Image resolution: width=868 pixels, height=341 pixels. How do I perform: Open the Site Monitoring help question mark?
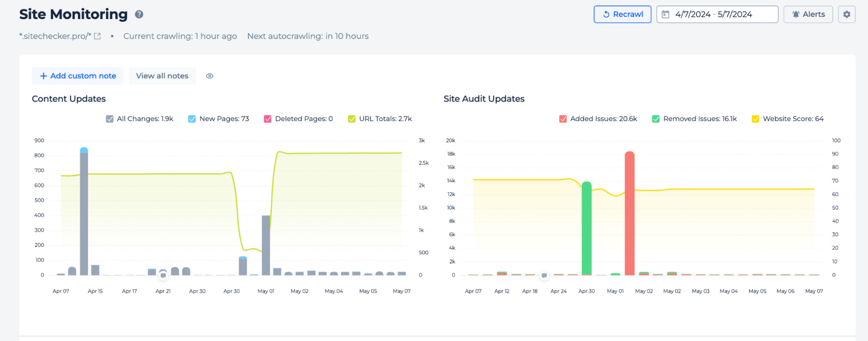(139, 14)
